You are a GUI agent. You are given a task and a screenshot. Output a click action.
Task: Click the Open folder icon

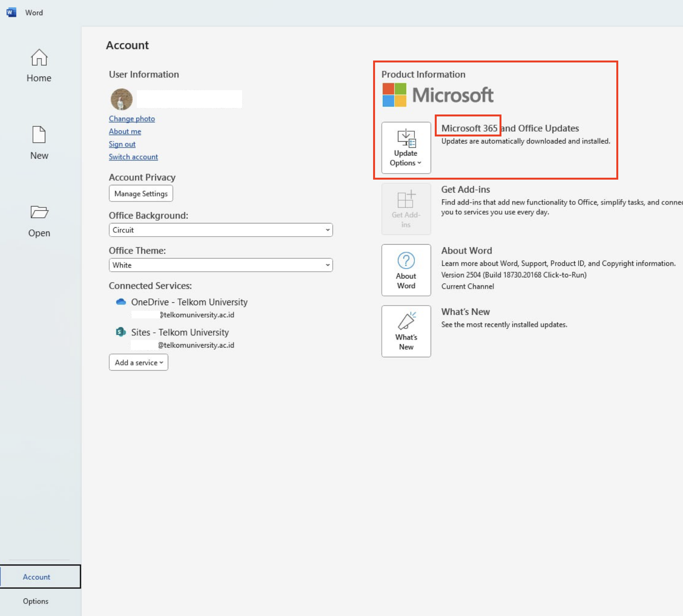[x=39, y=212]
